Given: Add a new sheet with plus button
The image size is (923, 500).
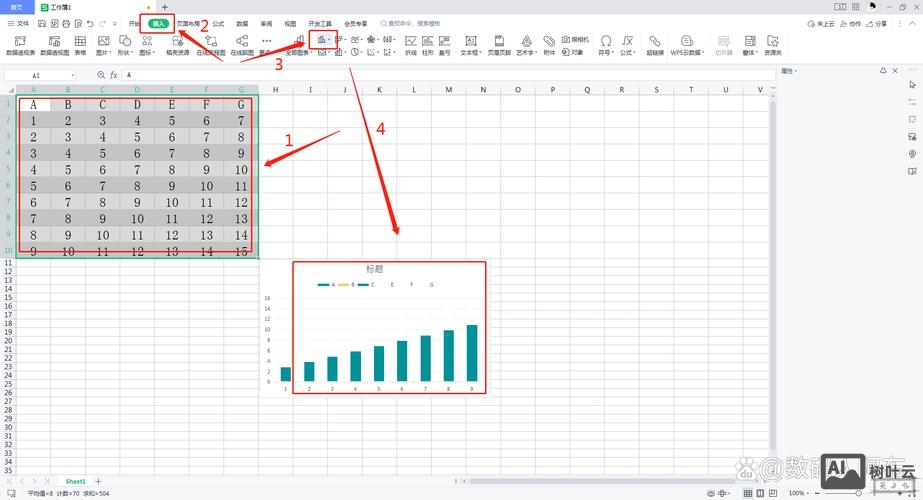Looking at the screenshot, I should pos(98,482).
